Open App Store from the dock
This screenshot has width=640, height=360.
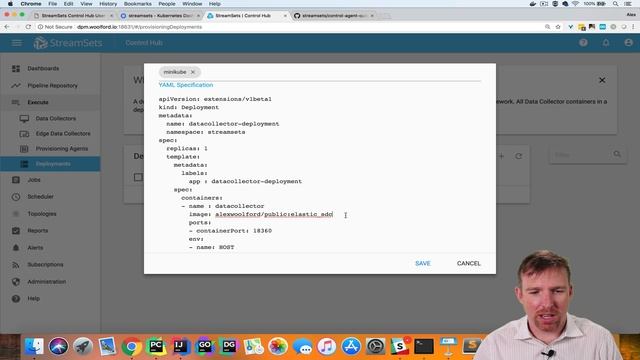click(x=351, y=346)
